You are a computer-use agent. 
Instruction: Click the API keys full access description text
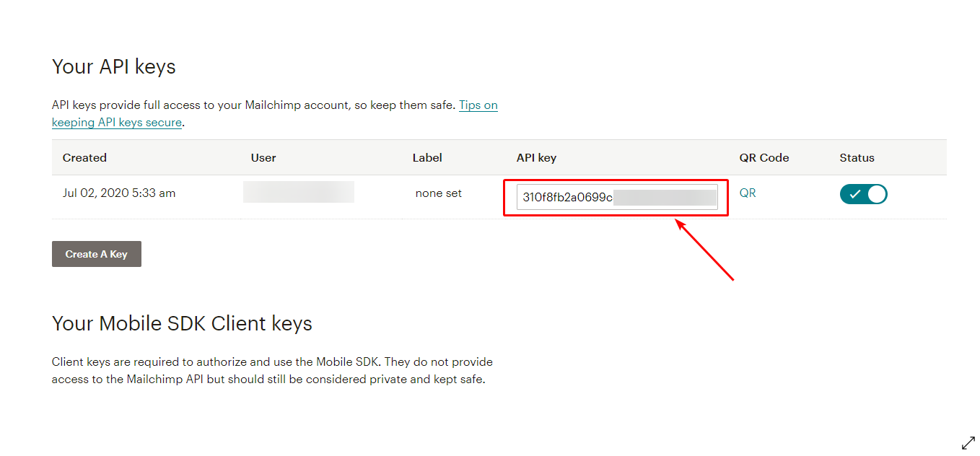253,105
